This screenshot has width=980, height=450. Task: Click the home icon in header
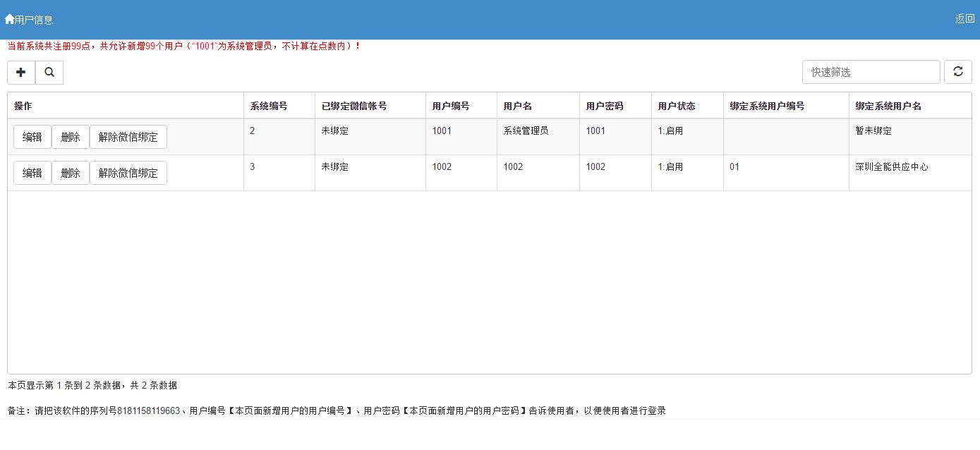pyautogui.click(x=9, y=19)
